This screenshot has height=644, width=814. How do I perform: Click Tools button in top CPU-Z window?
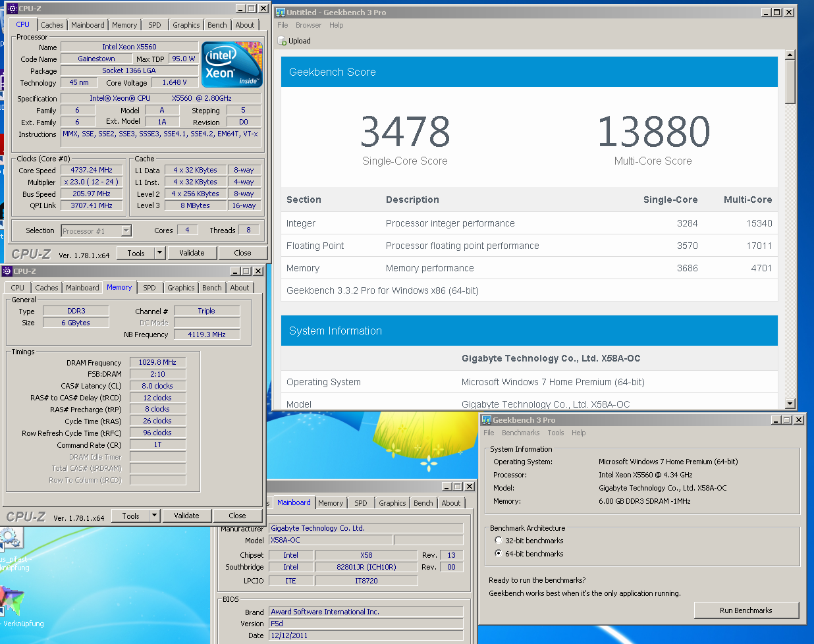pos(136,253)
